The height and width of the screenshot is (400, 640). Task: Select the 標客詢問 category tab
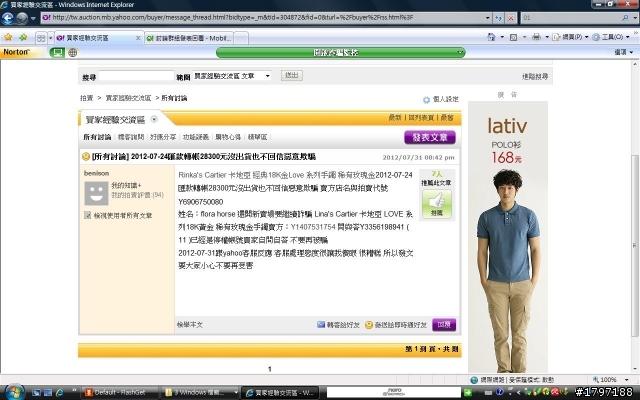(x=131, y=137)
